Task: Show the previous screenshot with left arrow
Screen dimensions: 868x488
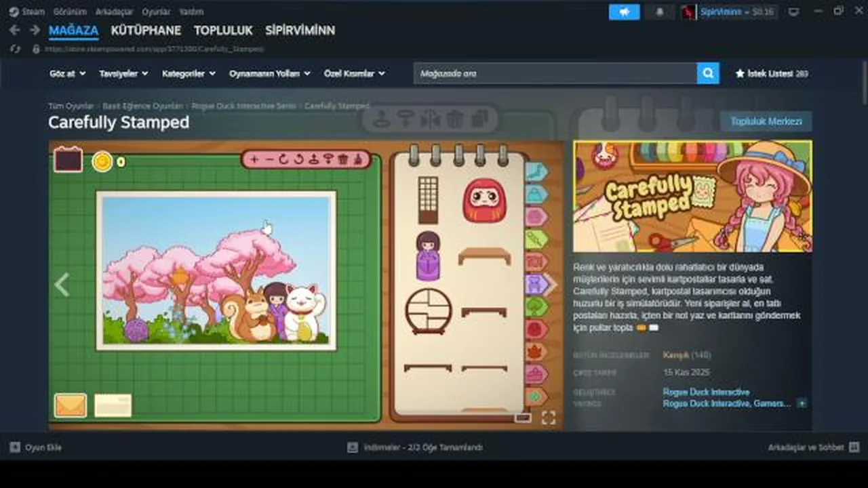Action: (62, 285)
